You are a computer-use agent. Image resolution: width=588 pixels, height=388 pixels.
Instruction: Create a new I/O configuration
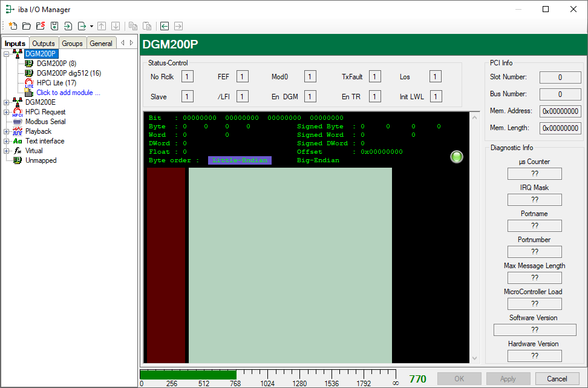(13, 26)
